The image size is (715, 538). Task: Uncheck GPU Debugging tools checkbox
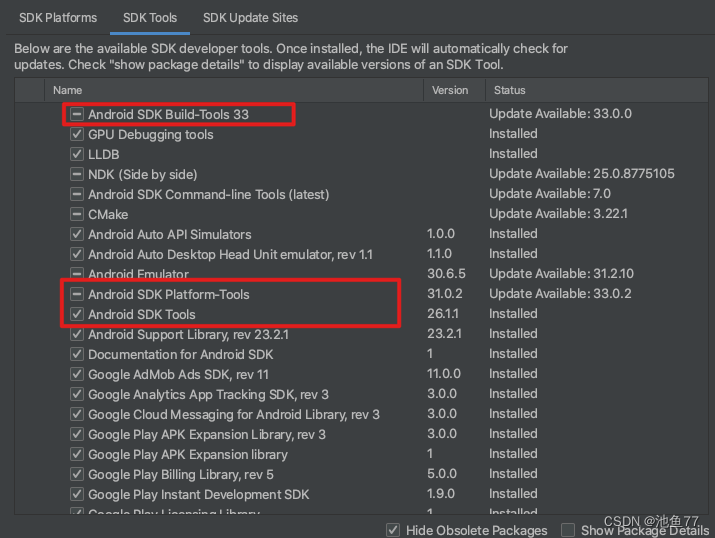(x=77, y=134)
